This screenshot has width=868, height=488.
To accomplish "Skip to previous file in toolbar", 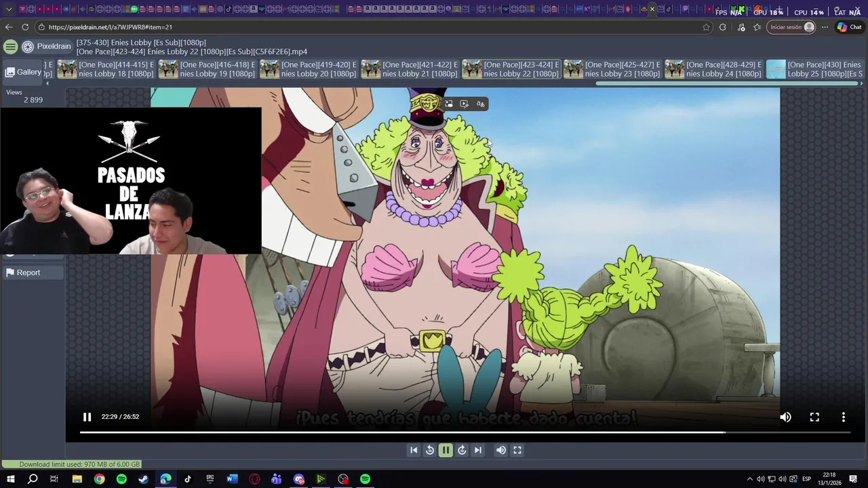I will [x=414, y=450].
